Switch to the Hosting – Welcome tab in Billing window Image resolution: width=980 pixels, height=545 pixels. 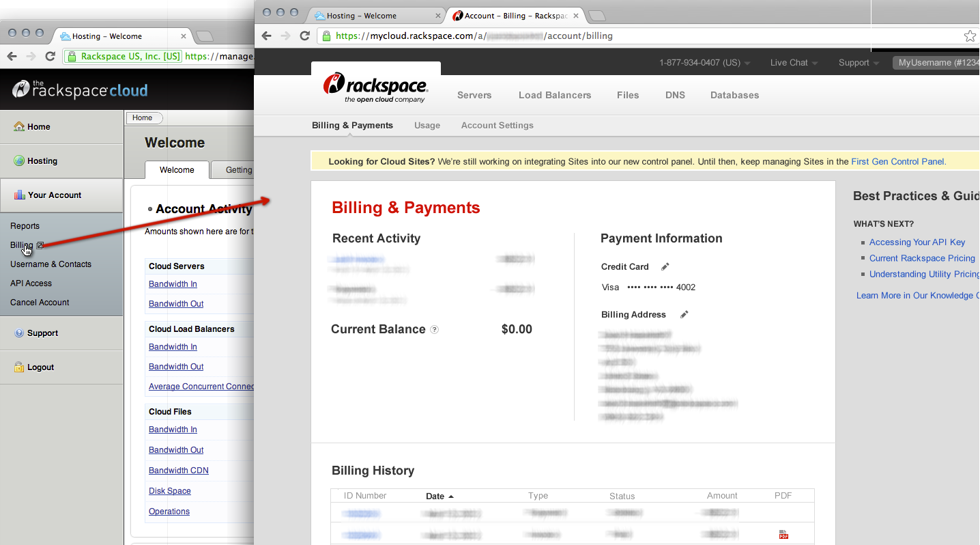point(377,16)
